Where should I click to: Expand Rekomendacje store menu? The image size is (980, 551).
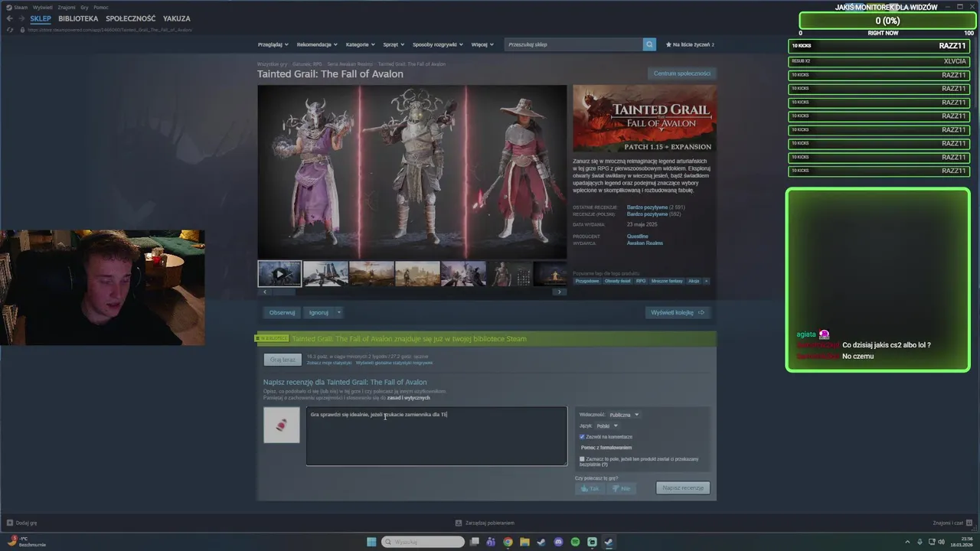(317, 44)
